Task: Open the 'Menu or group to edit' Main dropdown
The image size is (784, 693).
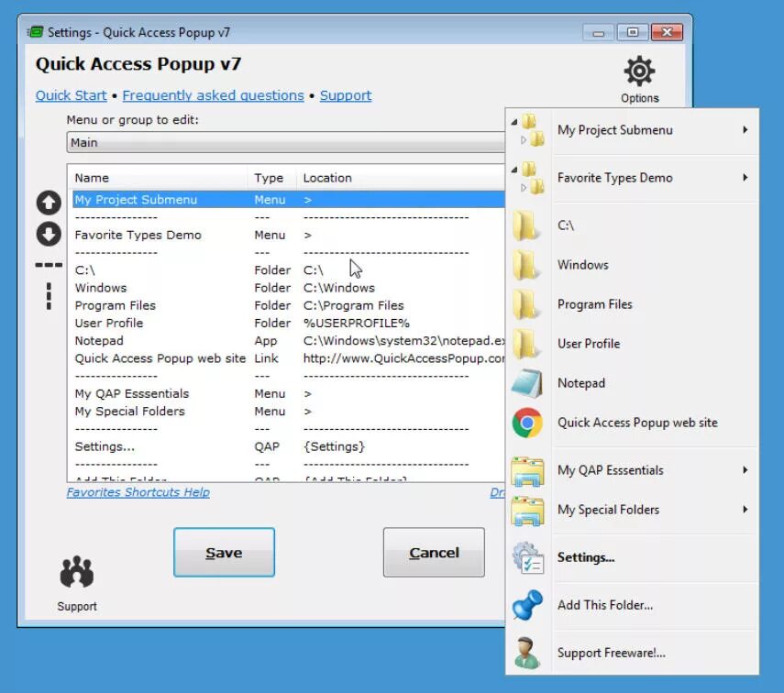Action: point(285,142)
